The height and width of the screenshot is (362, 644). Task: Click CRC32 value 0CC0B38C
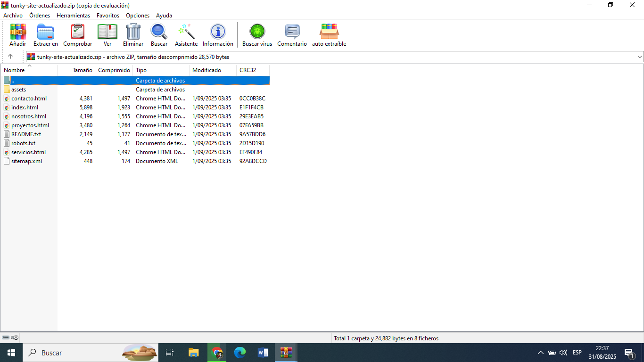click(252, 99)
